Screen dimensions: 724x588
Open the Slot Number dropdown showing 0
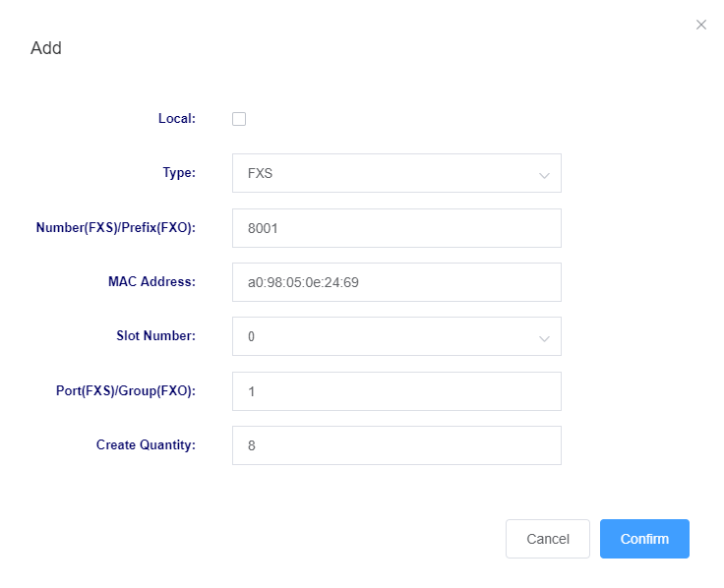pyautogui.click(x=396, y=336)
